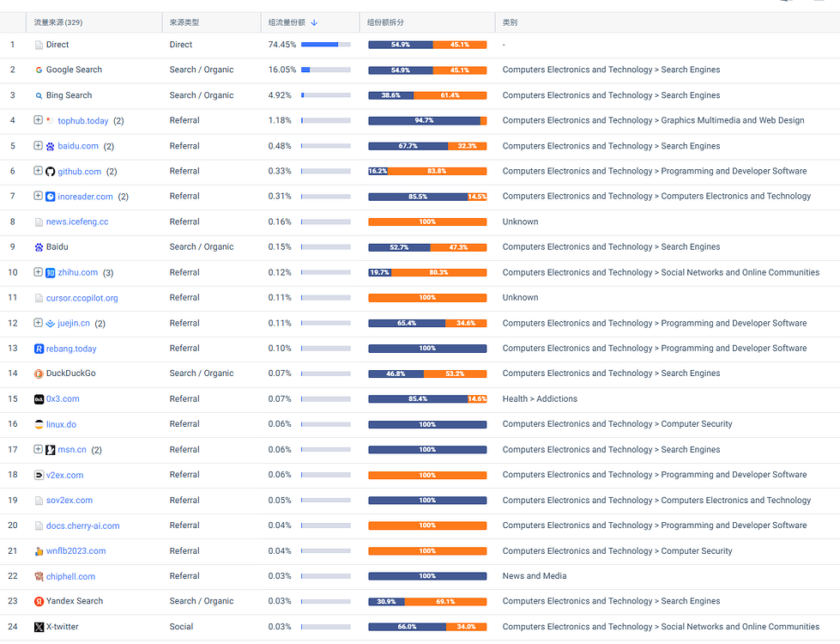Viewport: 840px width, 644px height.
Task: Click the X-twitter icon
Action: click(x=39, y=627)
